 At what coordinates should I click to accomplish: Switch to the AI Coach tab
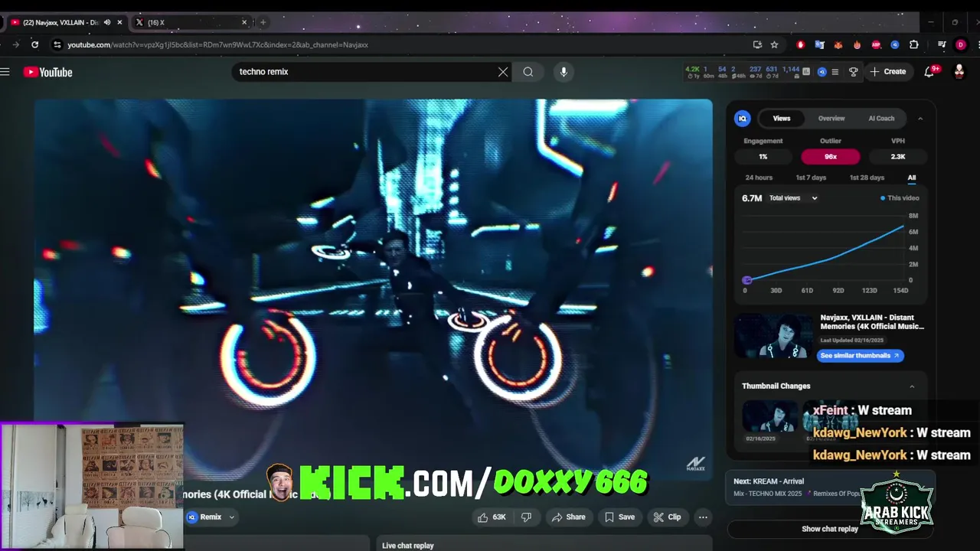click(881, 119)
